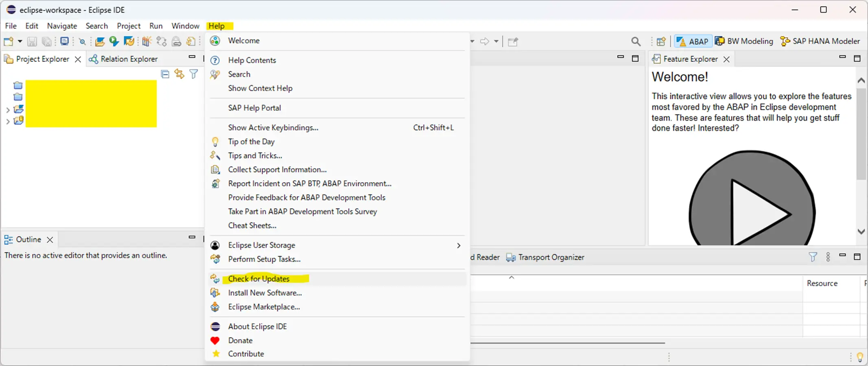This screenshot has width=868, height=366.
Task: Select the Relation Explorer tab
Action: [x=123, y=59]
